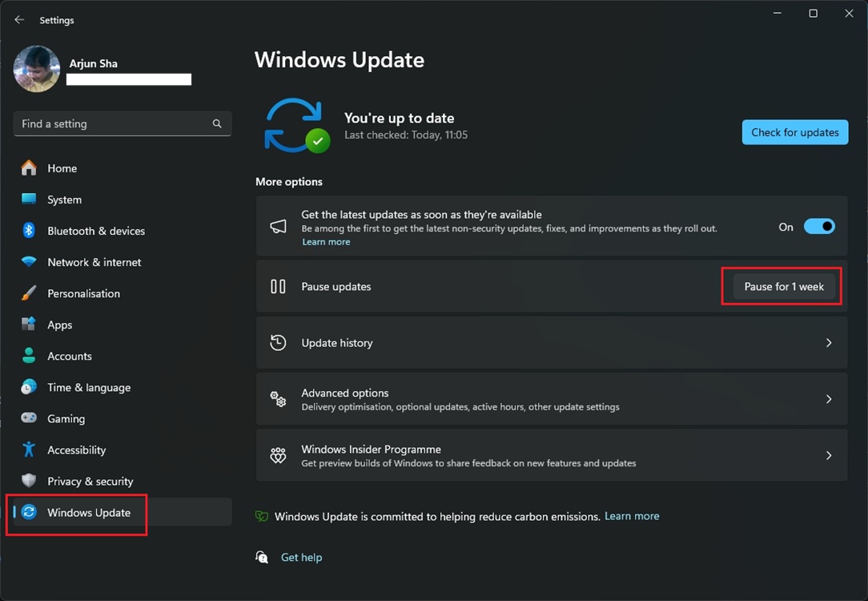Screen dimensions: 868x601
Task: Select the Personalisation paintbrush icon
Action: point(28,293)
